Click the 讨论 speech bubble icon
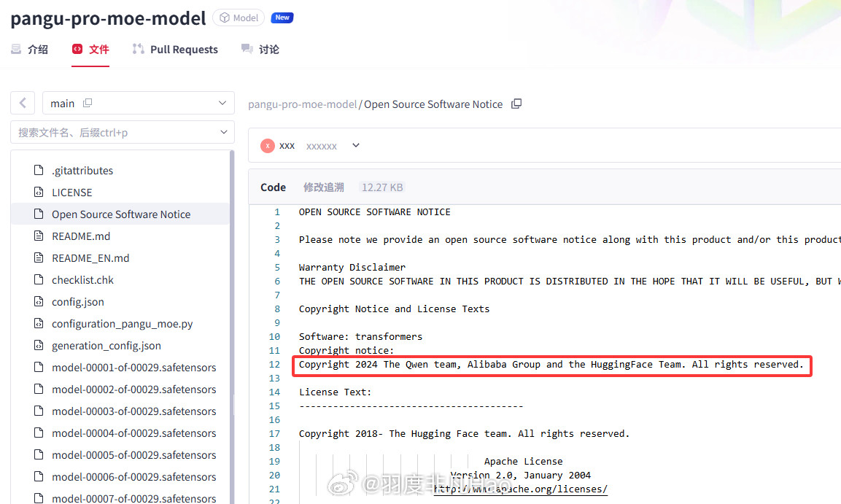This screenshot has width=841, height=504. pos(247,49)
